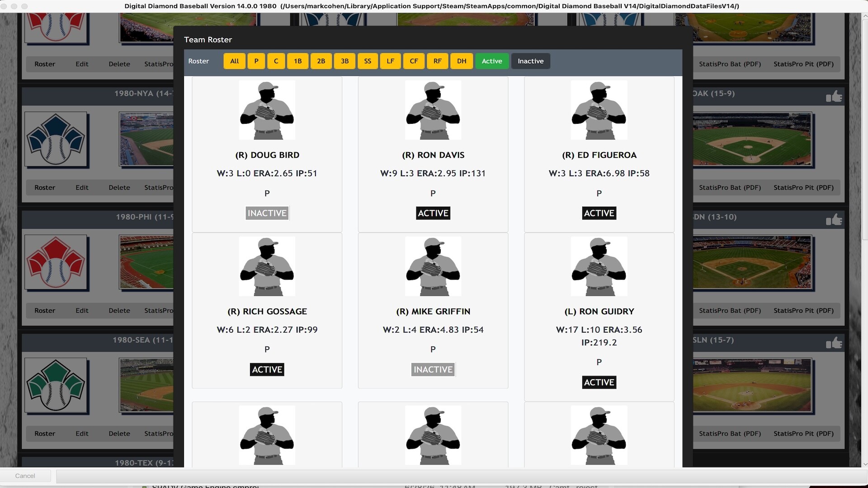Edit the 1980-NYA team
The image size is (868, 488).
[82, 188]
